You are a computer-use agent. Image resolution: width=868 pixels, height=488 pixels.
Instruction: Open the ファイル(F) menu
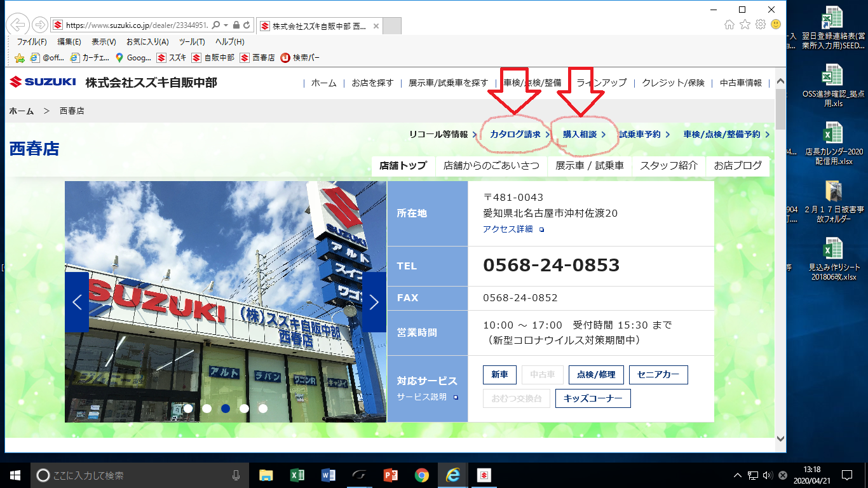coord(32,42)
